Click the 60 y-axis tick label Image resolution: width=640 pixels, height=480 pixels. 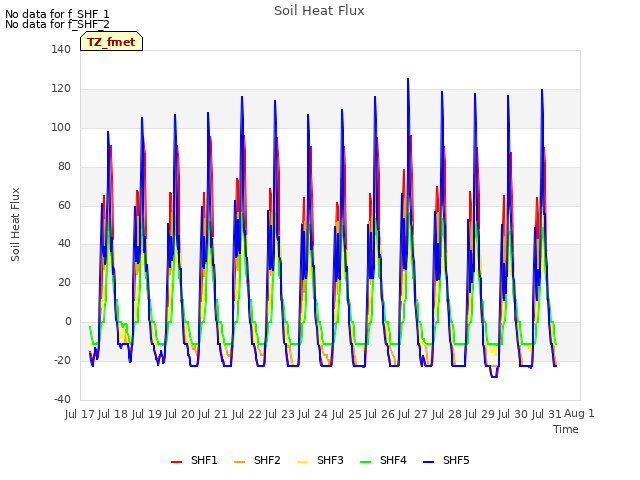pos(63,205)
